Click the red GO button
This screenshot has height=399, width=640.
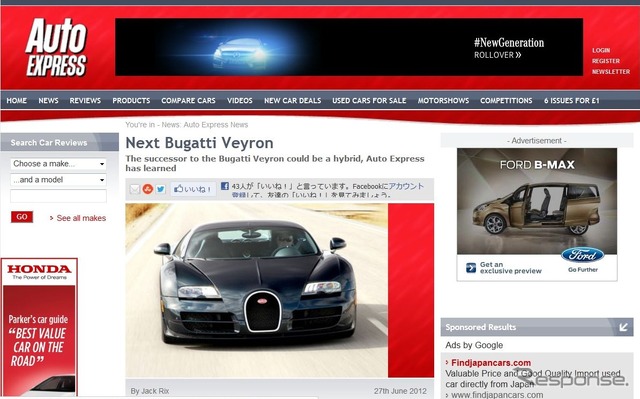click(22, 217)
